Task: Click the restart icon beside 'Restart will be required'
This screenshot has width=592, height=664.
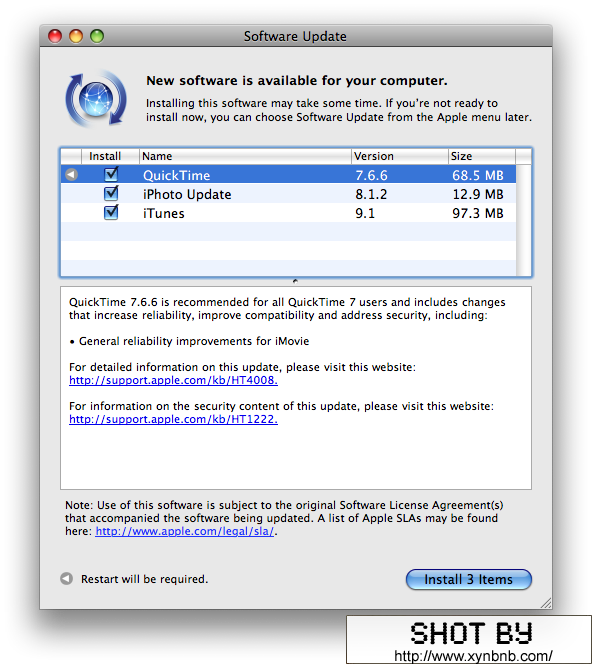Action: [x=66, y=578]
